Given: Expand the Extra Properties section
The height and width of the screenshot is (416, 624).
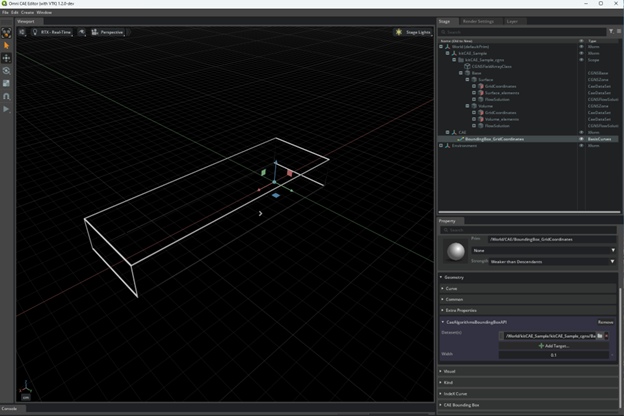Looking at the screenshot, I should tap(528, 310).
